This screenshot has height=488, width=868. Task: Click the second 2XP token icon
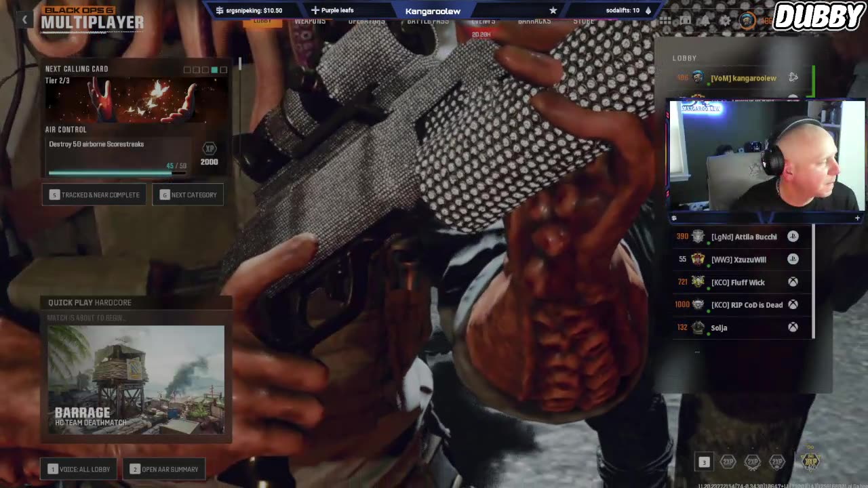[x=753, y=462]
